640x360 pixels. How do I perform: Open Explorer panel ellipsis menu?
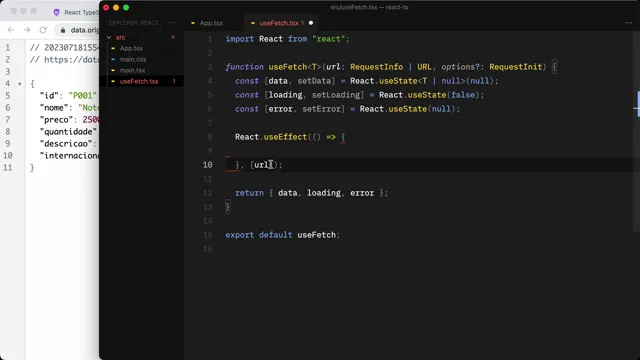[172, 23]
